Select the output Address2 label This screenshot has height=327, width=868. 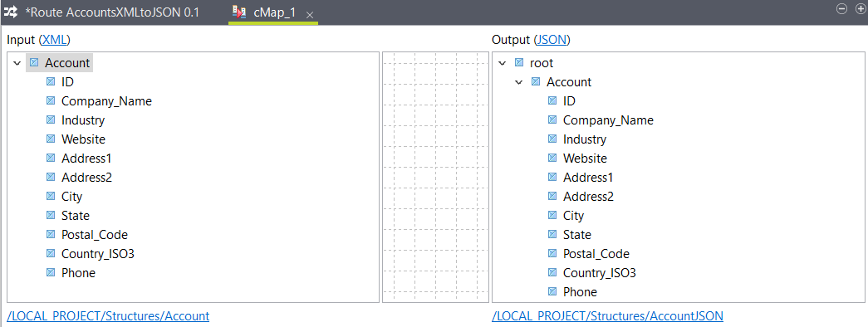pos(588,197)
